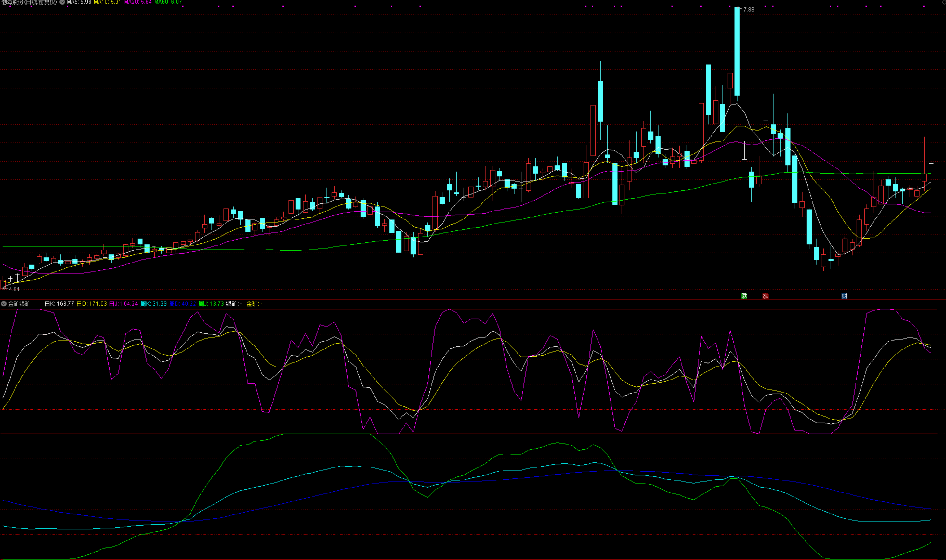Image resolution: width=946 pixels, height=560 pixels.
Task: Expand the 金矿银矿 indicator dropdown arrow
Action: (x=4, y=304)
